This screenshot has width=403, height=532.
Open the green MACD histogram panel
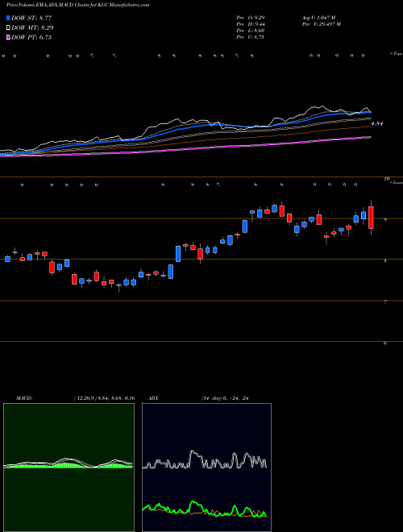pos(69,468)
